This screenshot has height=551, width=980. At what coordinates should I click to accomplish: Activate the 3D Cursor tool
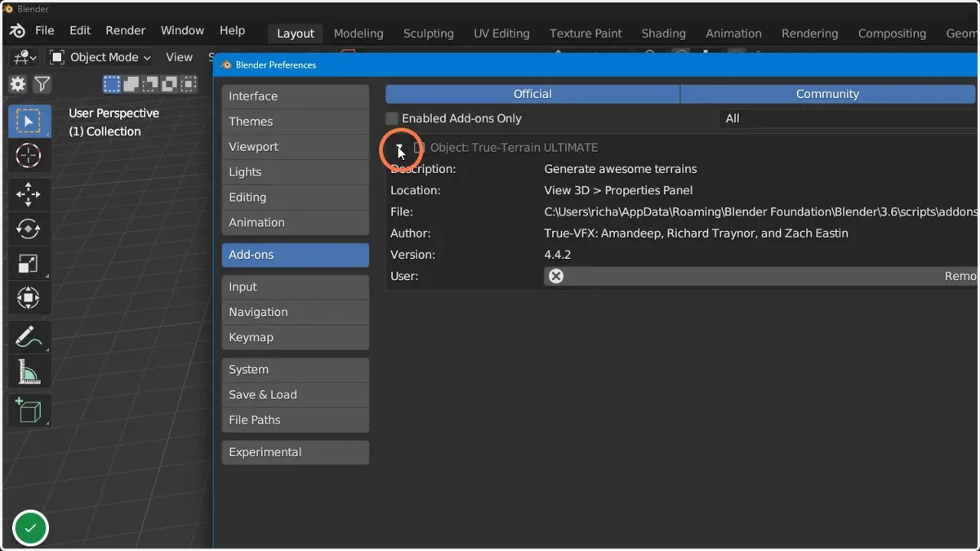tap(29, 155)
